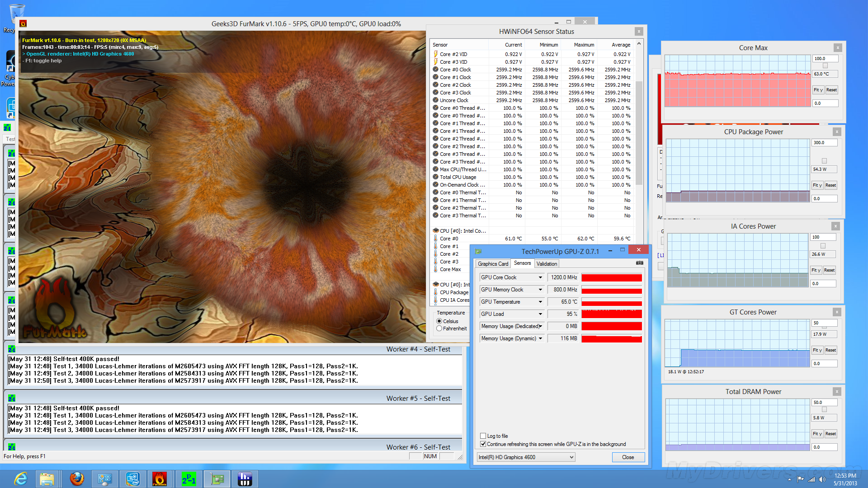Click Reset on Core Max graph
This screenshot has height=488, width=868.
point(831,90)
